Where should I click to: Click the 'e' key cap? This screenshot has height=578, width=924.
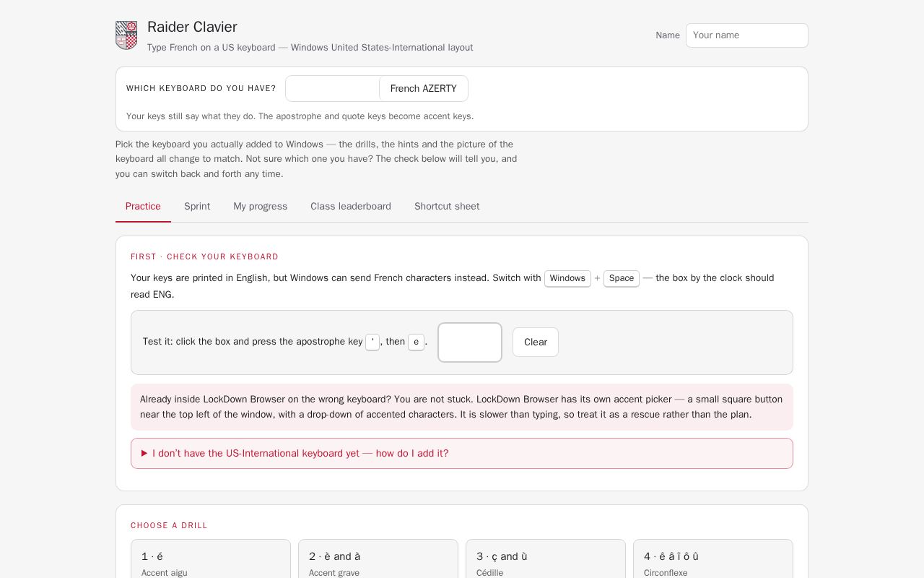pos(416,342)
